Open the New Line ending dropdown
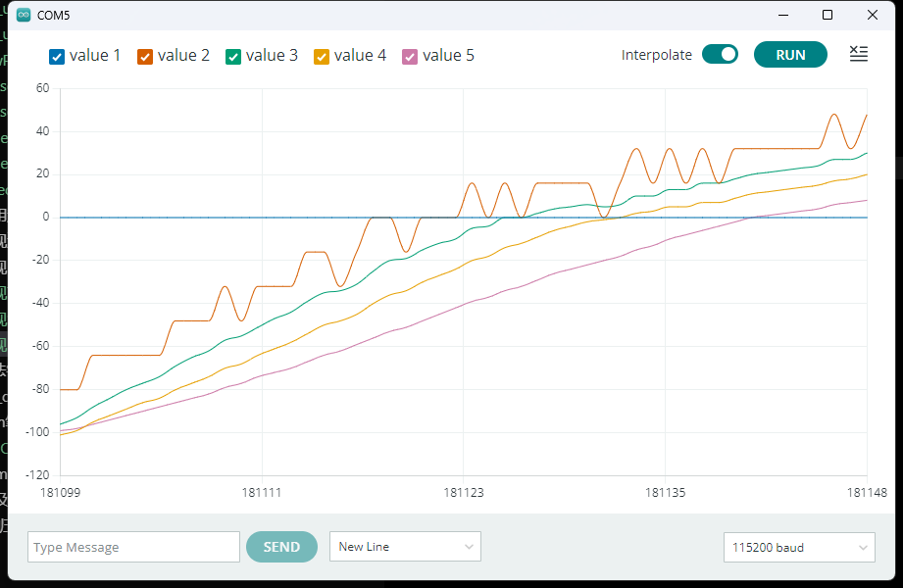Screen dimensions: 903x588 (405, 547)
